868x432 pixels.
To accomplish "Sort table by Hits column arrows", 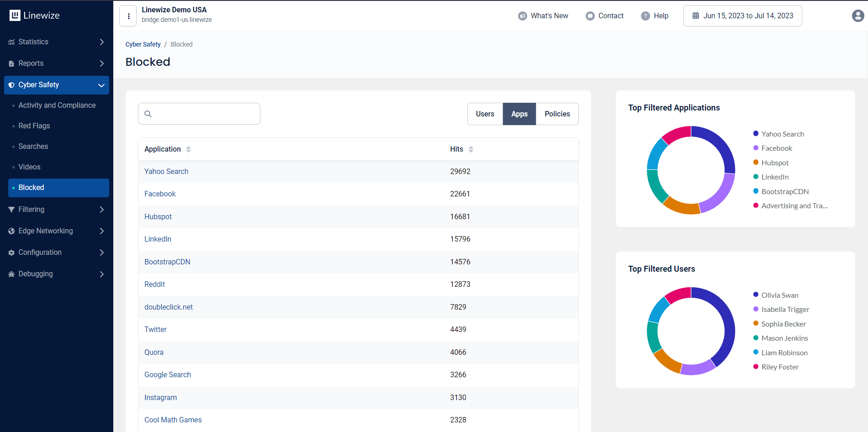I will [471, 149].
